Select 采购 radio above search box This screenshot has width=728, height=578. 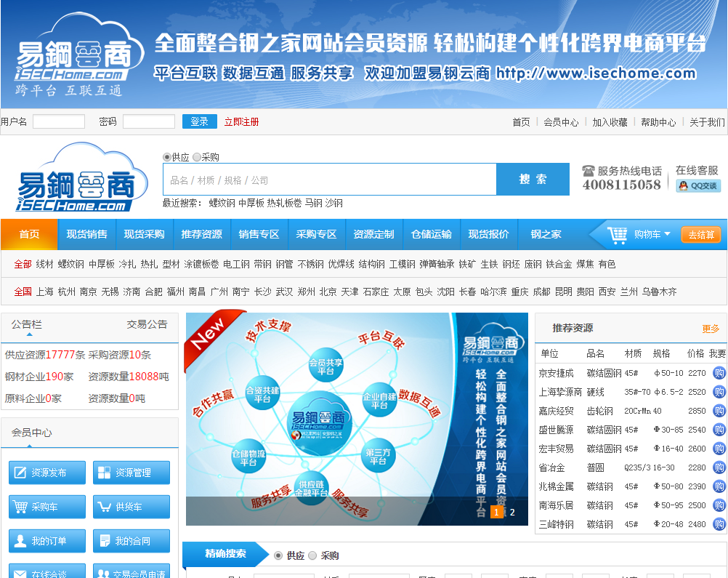(197, 157)
